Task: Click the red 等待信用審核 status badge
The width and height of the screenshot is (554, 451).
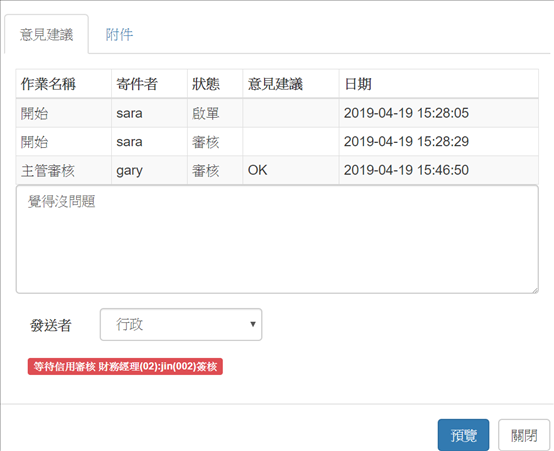Action: pos(125,367)
